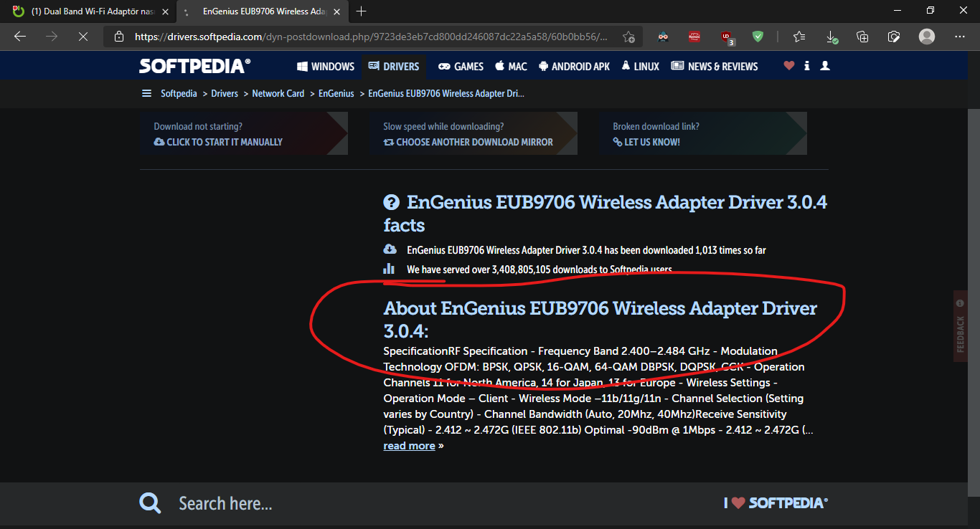Image resolution: width=980 pixels, height=529 pixels.
Task: Open the EnGenius EUB9706 Wireless Adapter Dri... breadcrumb
Action: (446, 93)
